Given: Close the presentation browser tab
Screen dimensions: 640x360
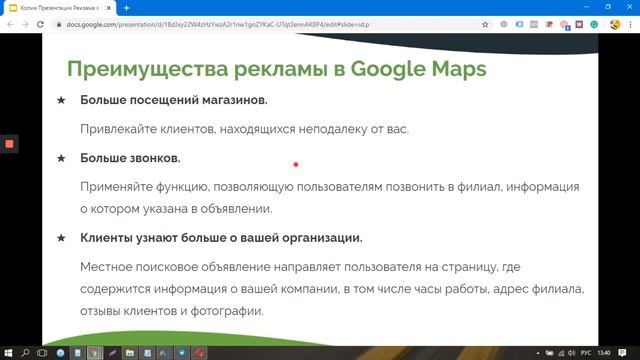Looking at the screenshot, I should point(109,8).
